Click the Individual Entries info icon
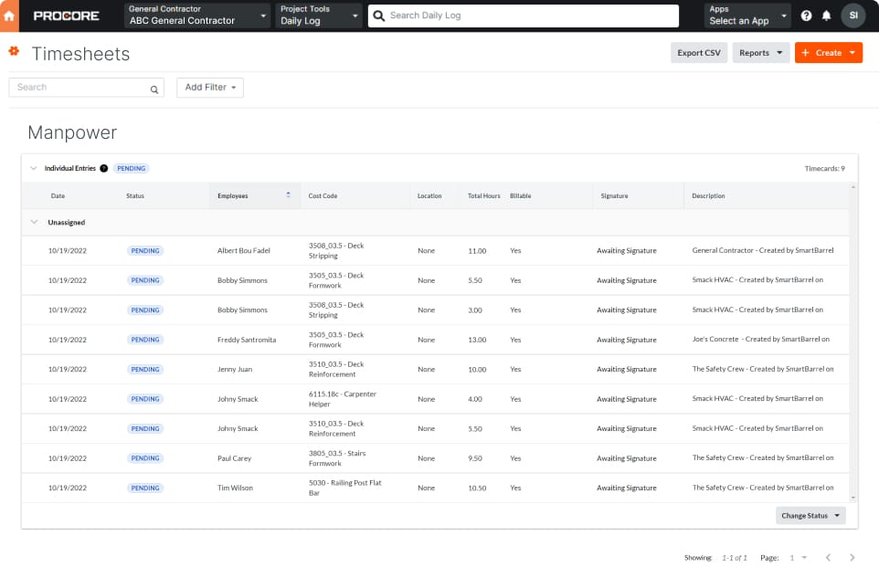Screen dimensions: 879x588 (x=103, y=168)
